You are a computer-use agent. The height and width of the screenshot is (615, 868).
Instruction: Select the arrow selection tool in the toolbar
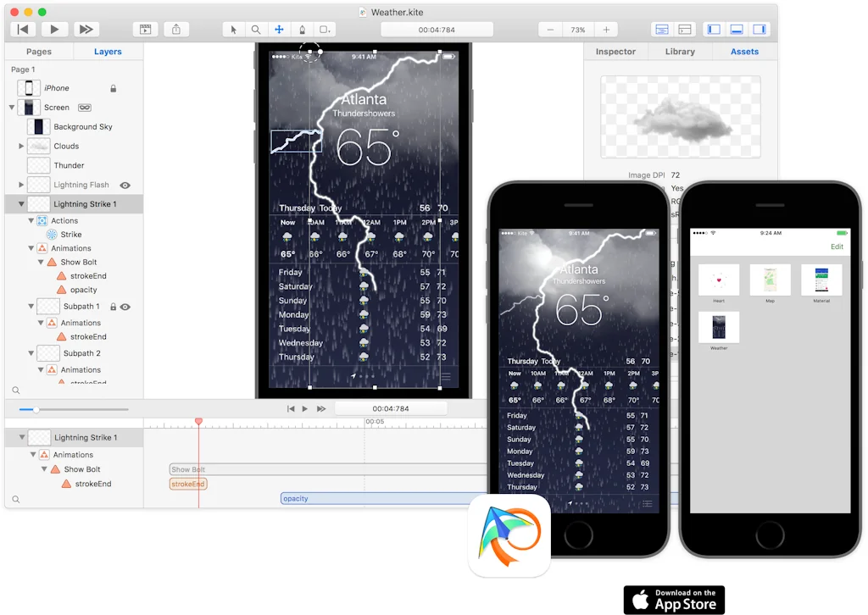coord(233,29)
